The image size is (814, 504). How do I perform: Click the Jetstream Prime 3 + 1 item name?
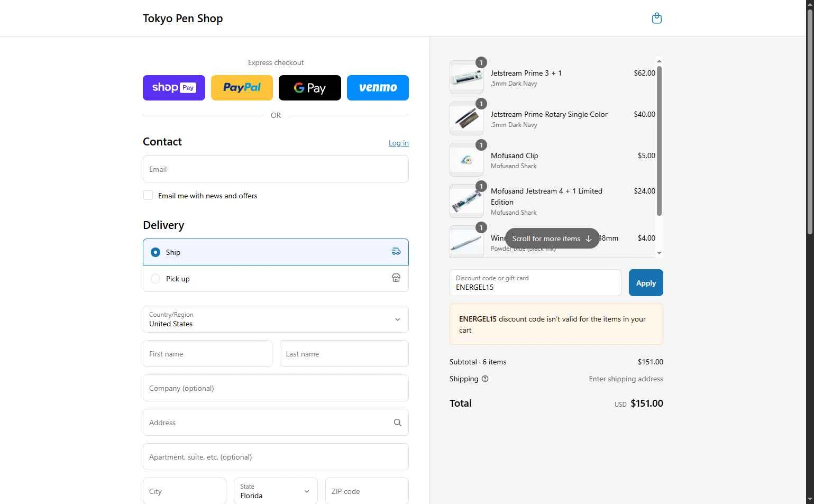coord(526,73)
